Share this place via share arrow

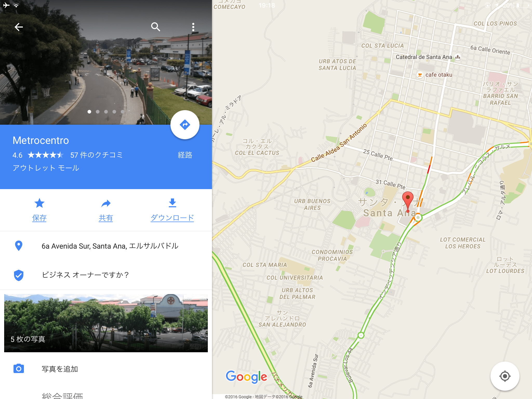click(106, 203)
